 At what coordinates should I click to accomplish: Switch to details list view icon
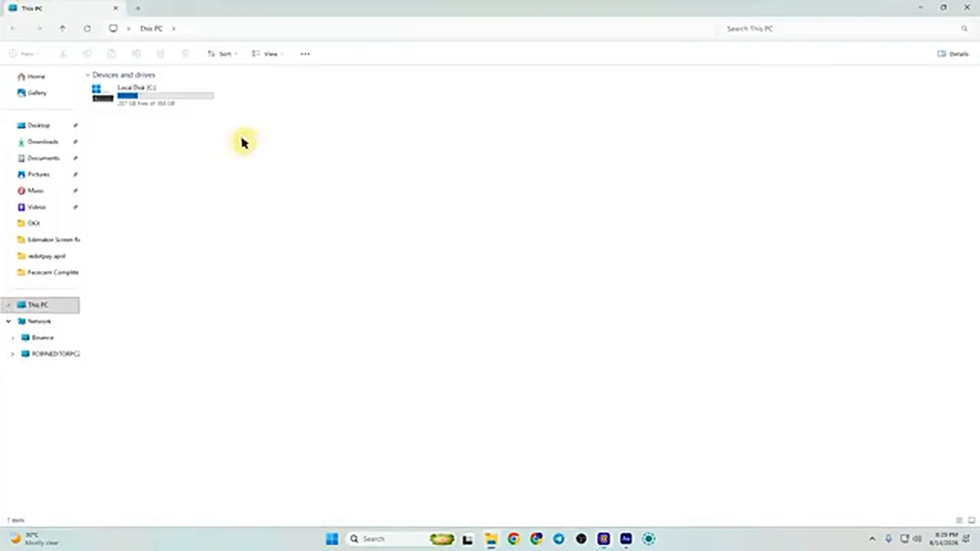[x=959, y=520]
